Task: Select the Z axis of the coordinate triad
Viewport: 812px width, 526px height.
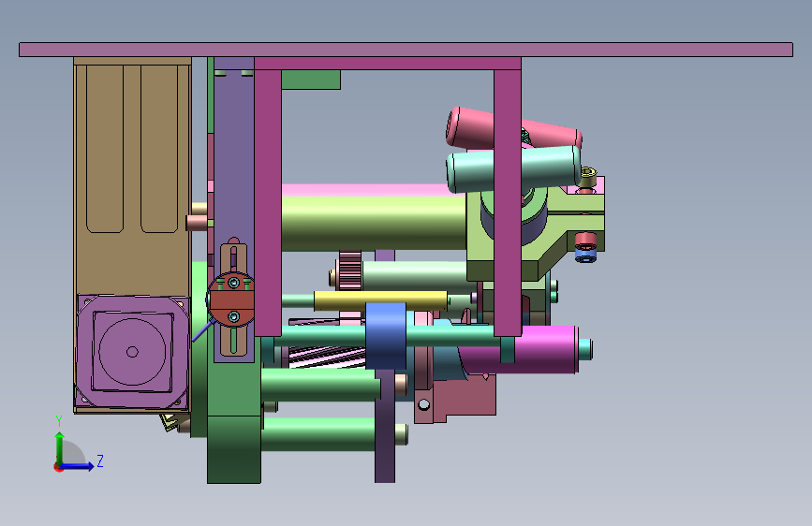Action: pyautogui.click(x=80, y=466)
